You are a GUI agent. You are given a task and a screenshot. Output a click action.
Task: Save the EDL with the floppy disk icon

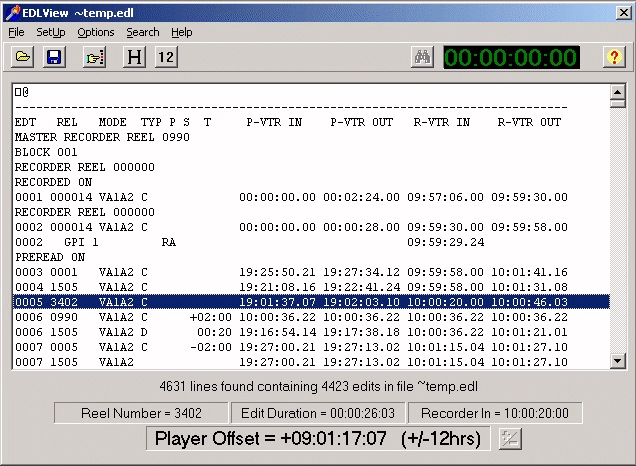click(x=54, y=57)
